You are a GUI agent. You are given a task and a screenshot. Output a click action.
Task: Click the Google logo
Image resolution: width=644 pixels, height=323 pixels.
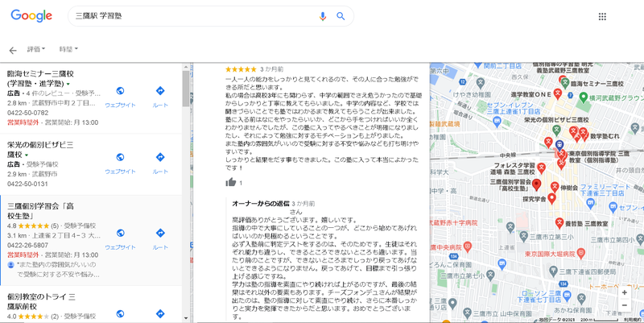point(31,16)
